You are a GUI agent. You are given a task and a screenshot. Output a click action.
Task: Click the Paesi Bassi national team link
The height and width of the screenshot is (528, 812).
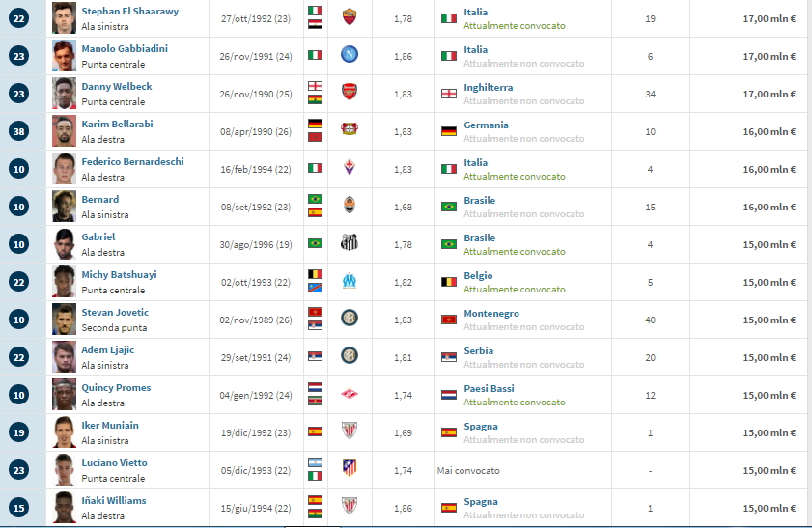[489, 388]
